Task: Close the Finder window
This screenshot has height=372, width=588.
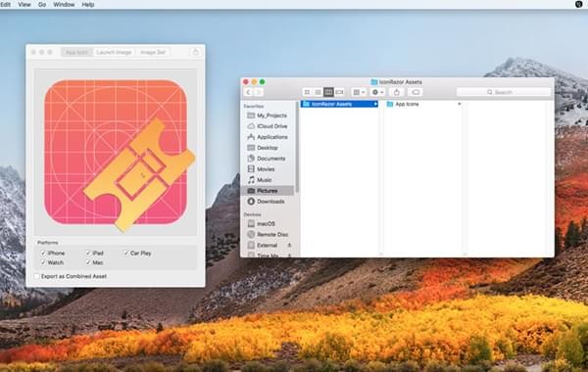Action: (246, 81)
